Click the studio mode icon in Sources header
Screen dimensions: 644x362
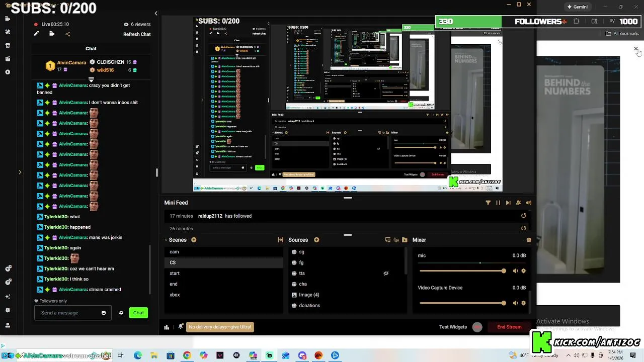coord(396,240)
